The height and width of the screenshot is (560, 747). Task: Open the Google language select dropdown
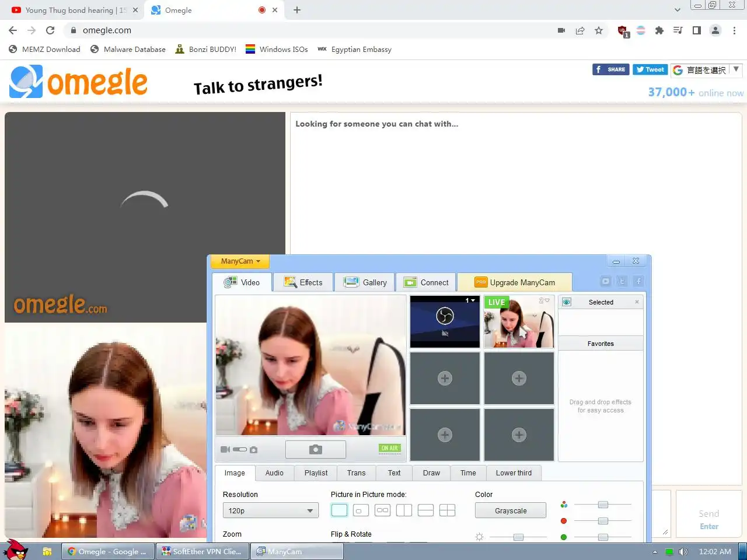click(x=706, y=70)
